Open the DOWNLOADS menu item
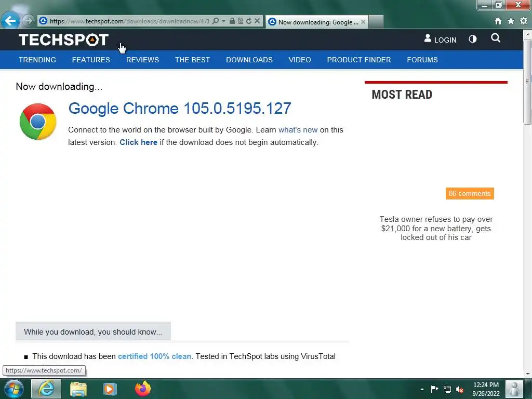Viewport: 532px width, 399px height. tap(249, 60)
